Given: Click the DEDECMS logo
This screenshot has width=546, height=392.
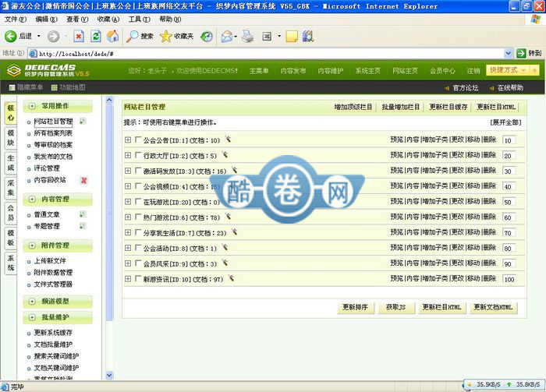Looking at the screenshot, I should (48, 70).
